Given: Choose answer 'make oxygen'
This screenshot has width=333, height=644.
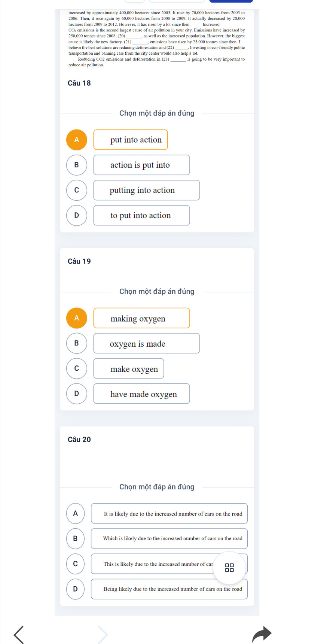Looking at the screenshot, I should [x=129, y=368].
